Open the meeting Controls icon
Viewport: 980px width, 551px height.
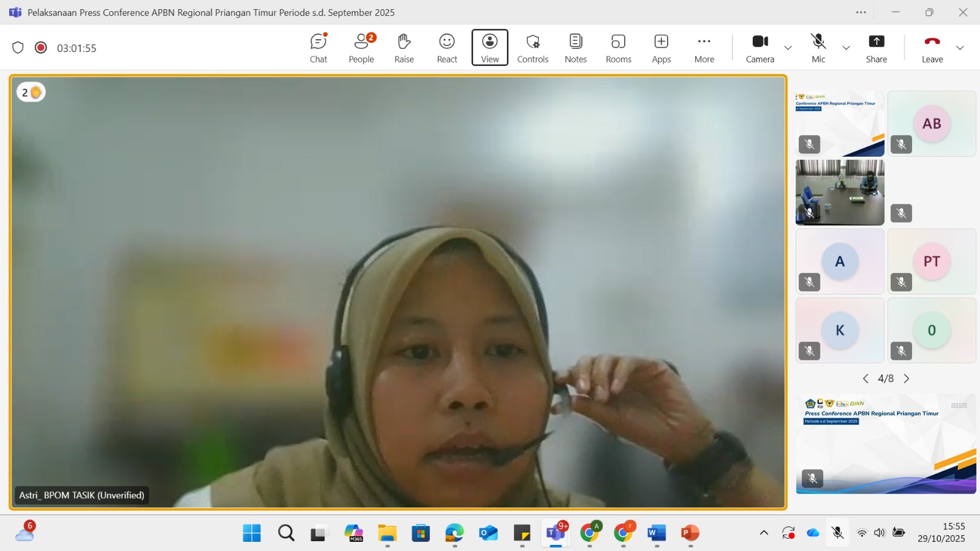click(x=532, y=48)
